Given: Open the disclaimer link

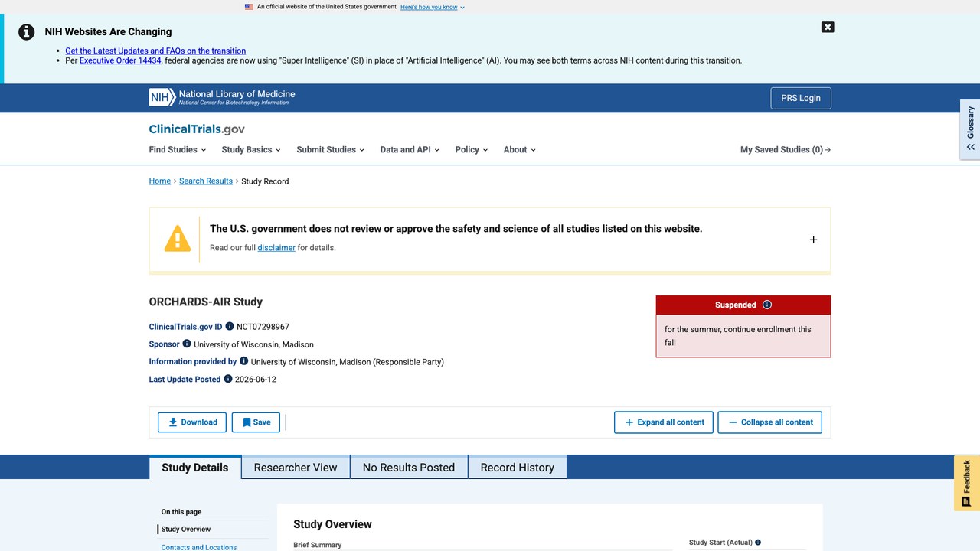Looking at the screenshot, I should coord(276,248).
